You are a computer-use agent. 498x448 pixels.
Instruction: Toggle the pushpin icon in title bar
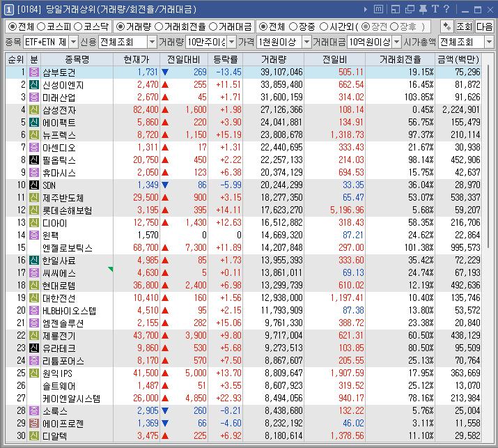[x=423, y=10]
